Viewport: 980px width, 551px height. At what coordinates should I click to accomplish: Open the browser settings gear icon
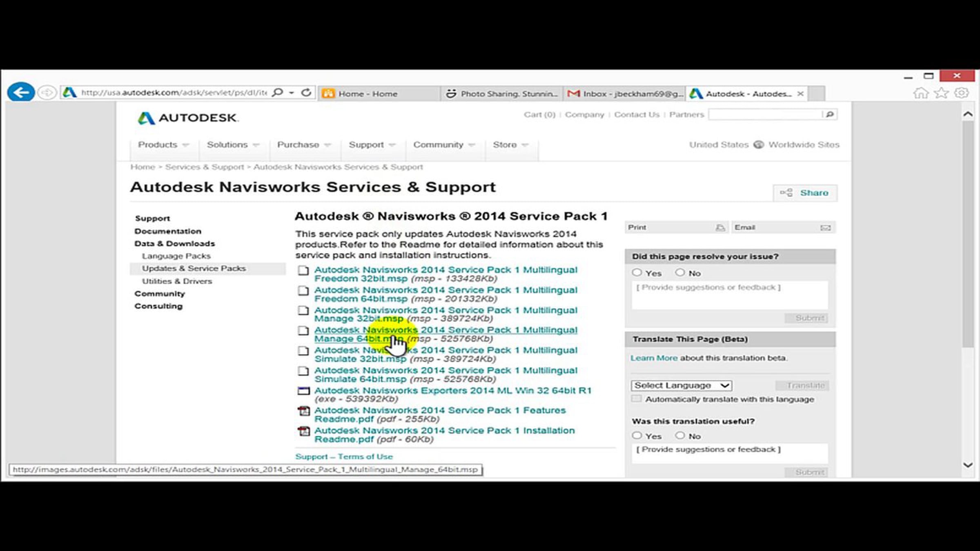pyautogui.click(x=961, y=93)
